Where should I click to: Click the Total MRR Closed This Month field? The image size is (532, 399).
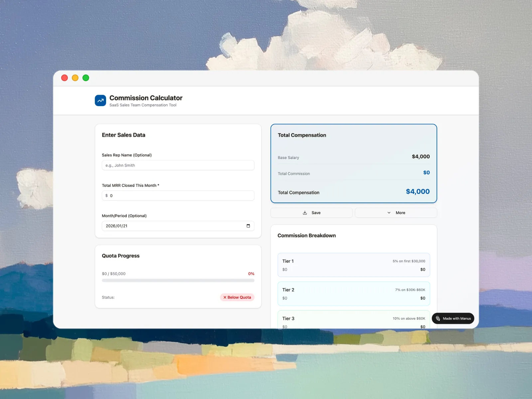[178, 196]
